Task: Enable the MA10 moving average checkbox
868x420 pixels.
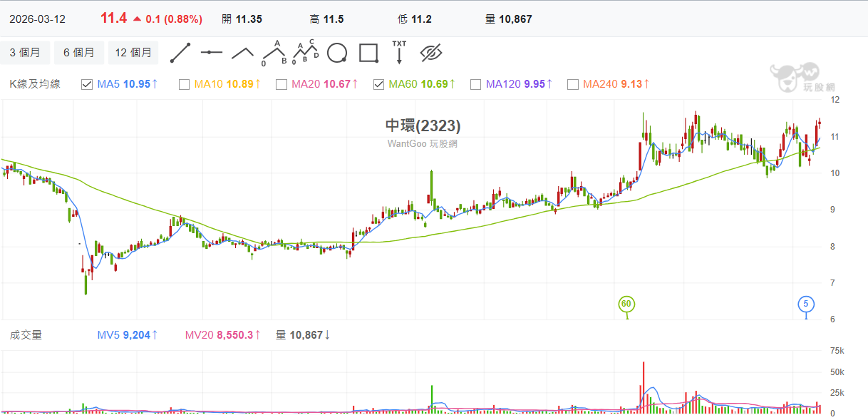Action: point(184,85)
